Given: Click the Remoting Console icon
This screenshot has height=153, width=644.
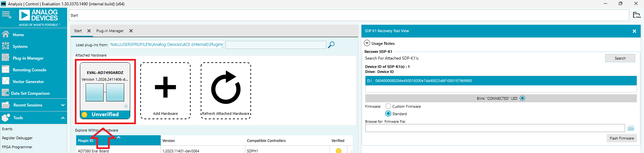Looking at the screenshot, I should click(x=5, y=69).
